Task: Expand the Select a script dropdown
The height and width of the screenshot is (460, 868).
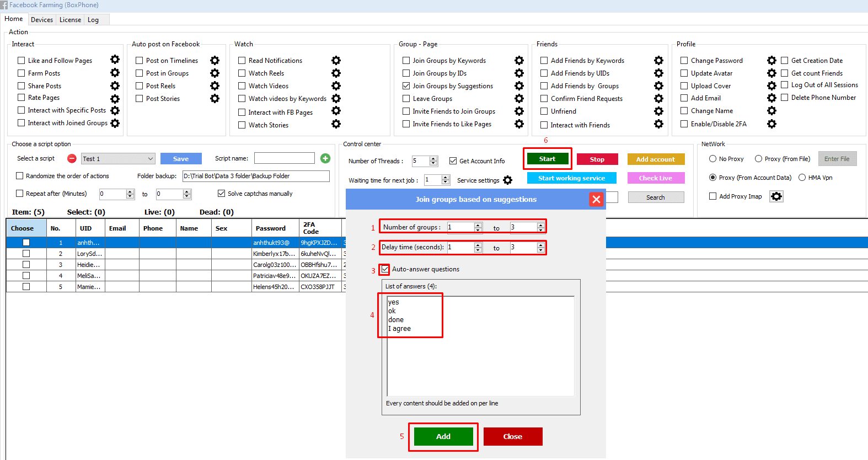Action: pos(150,159)
